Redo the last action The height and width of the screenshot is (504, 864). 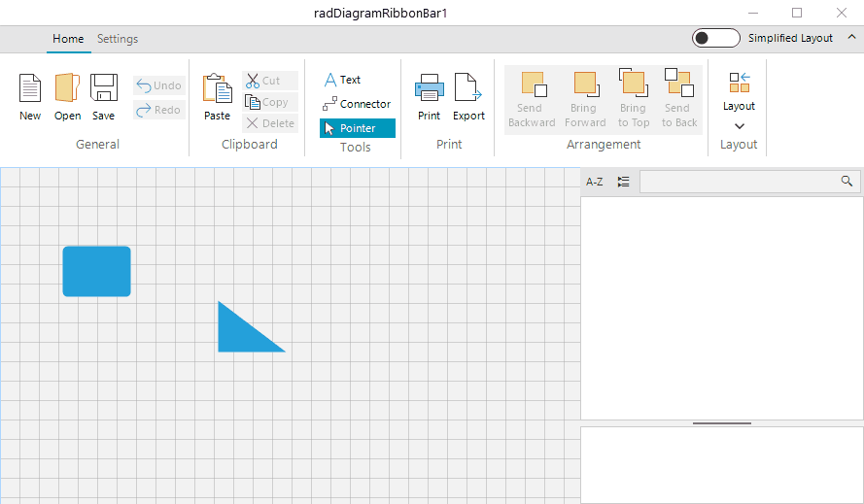click(x=158, y=110)
